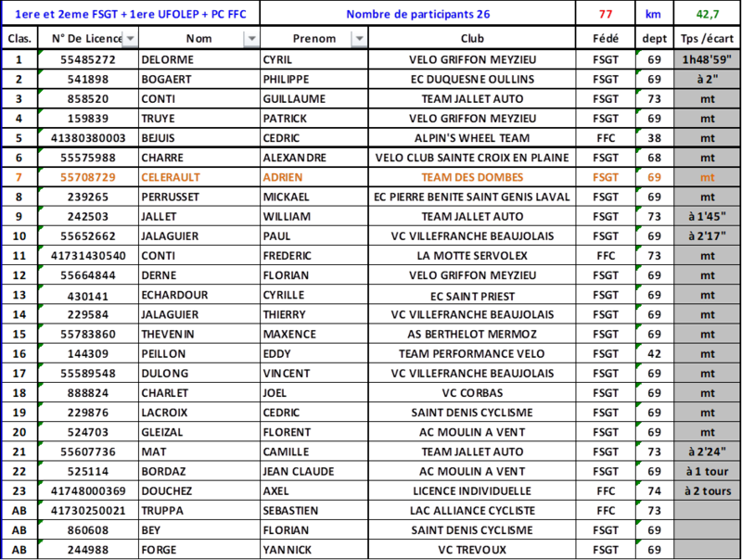
Task: Select licence 41380380003
Action: tap(88, 138)
